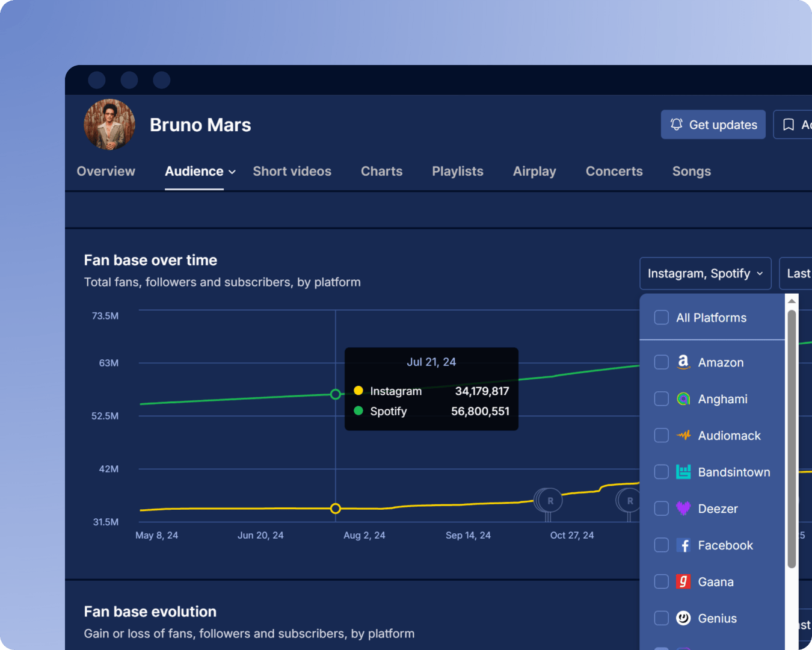Click the Bandsintown logo icon
This screenshot has height=650, width=812.
coord(683,472)
